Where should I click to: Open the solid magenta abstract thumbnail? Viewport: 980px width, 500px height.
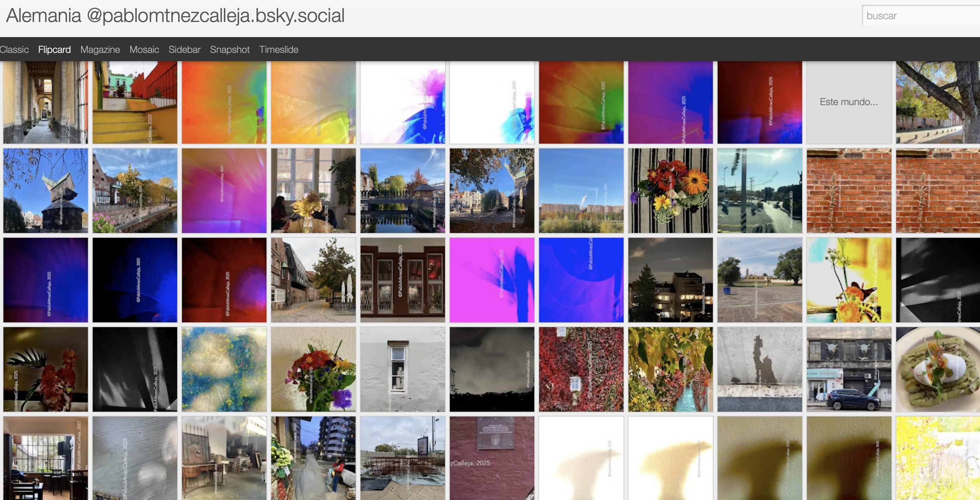tap(492, 280)
